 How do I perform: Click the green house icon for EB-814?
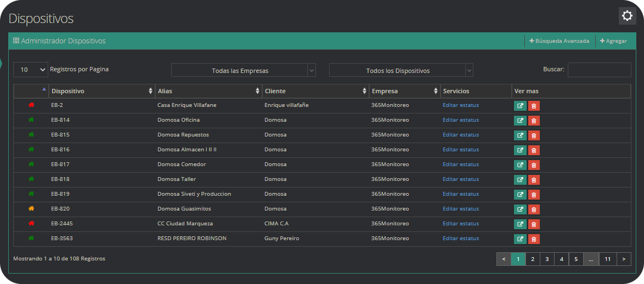coord(31,120)
